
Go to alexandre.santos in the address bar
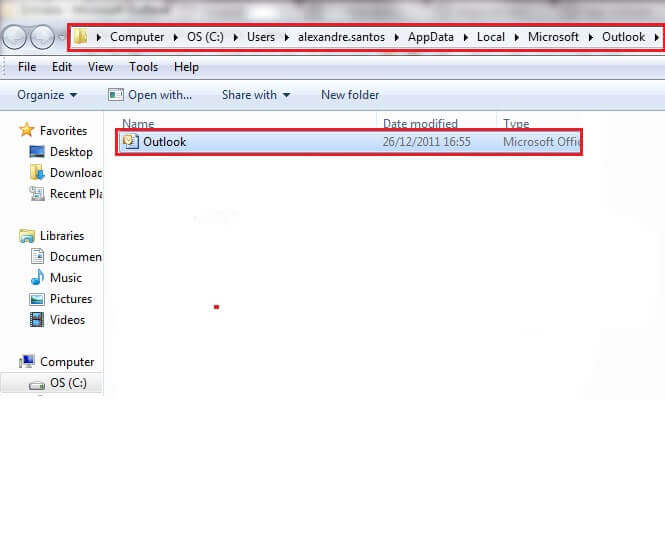pyautogui.click(x=341, y=37)
